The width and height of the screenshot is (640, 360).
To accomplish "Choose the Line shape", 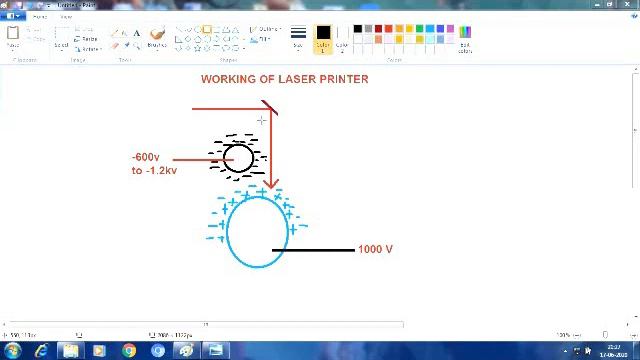I will point(178,29).
